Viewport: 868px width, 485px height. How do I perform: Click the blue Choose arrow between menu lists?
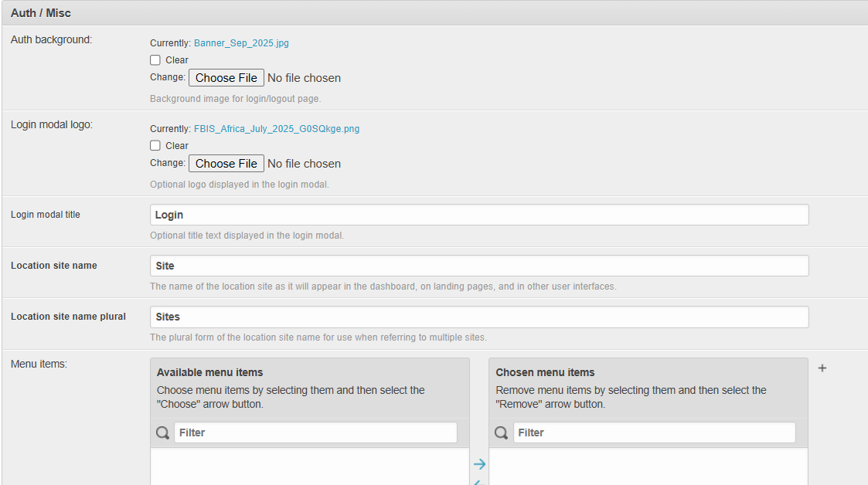tap(479, 463)
